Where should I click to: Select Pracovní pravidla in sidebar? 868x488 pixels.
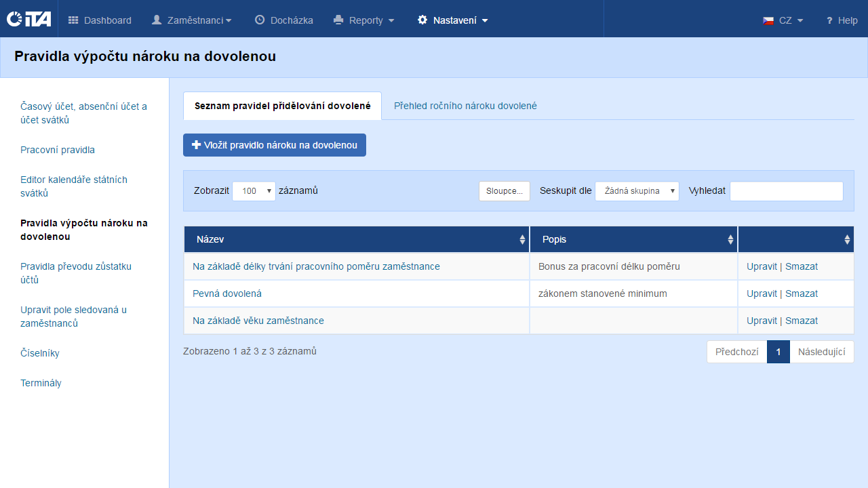pos(58,150)
